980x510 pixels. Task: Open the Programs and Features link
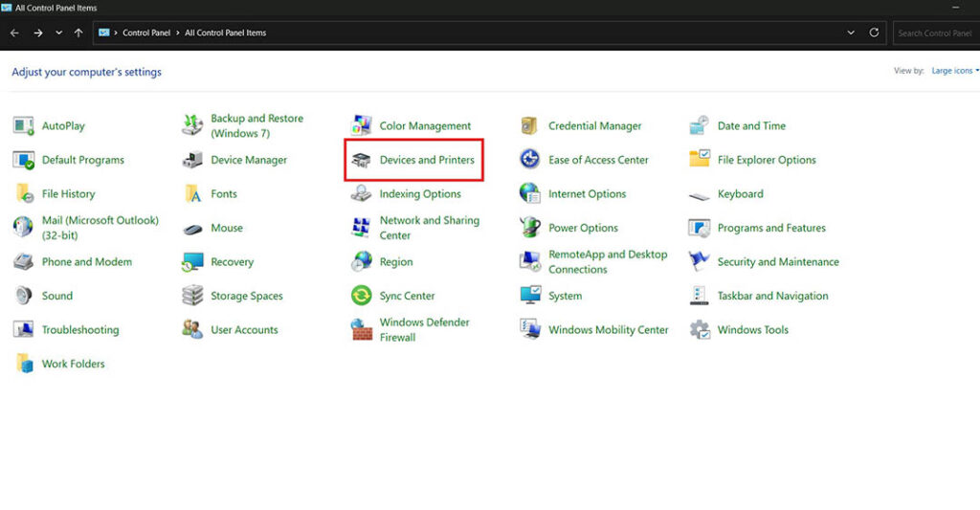(x=770, y=228)
